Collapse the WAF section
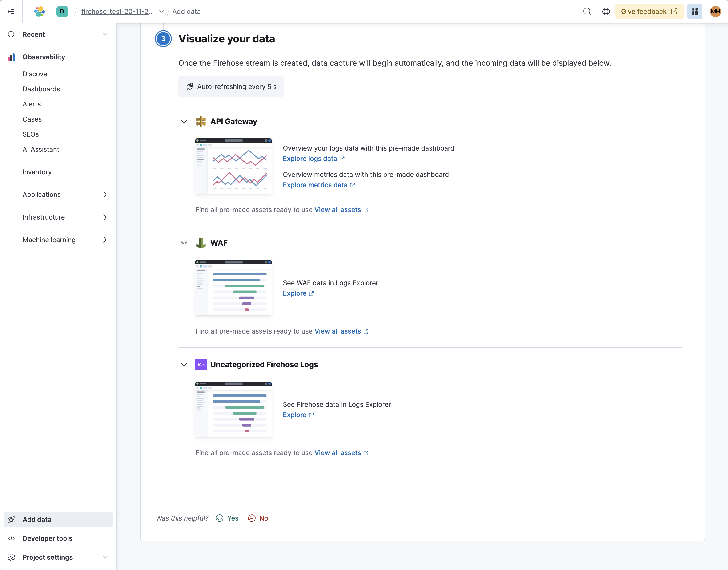The width and height of the screenshot is (728, 570). point(184,243)
